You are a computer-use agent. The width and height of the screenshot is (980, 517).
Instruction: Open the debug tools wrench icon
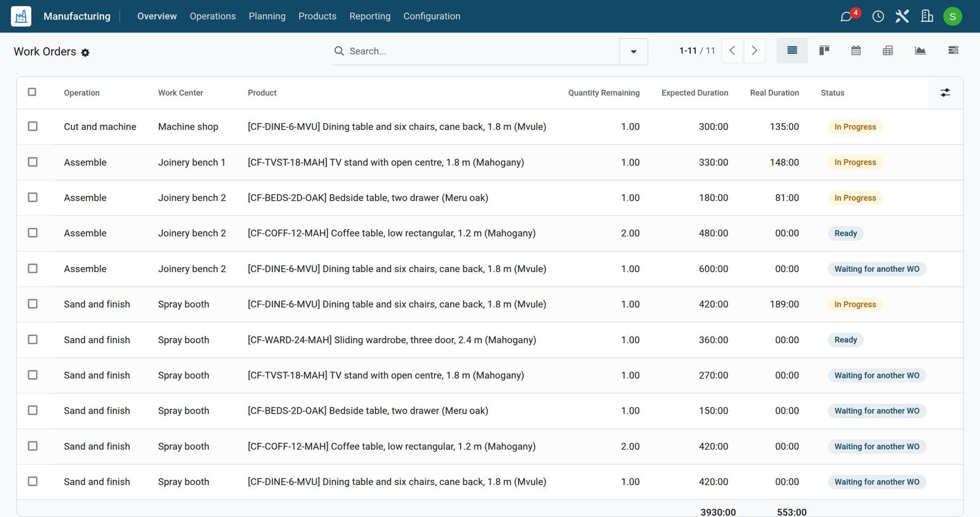902,17
